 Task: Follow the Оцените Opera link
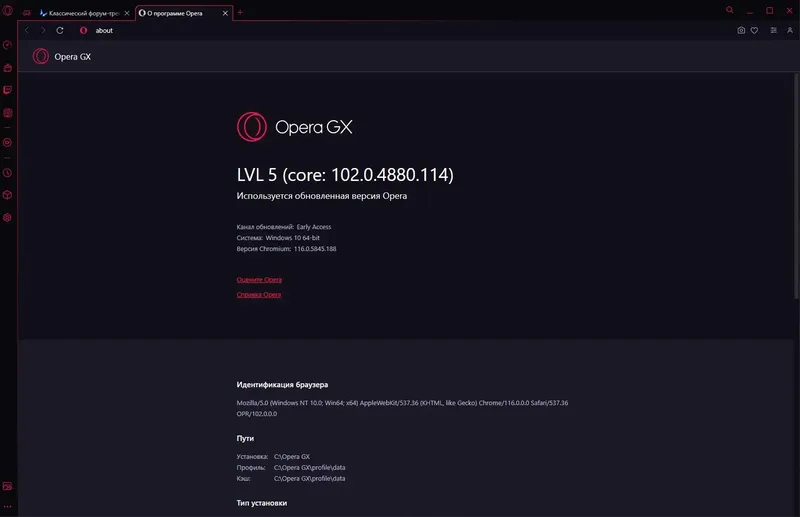tap(259, 280)
